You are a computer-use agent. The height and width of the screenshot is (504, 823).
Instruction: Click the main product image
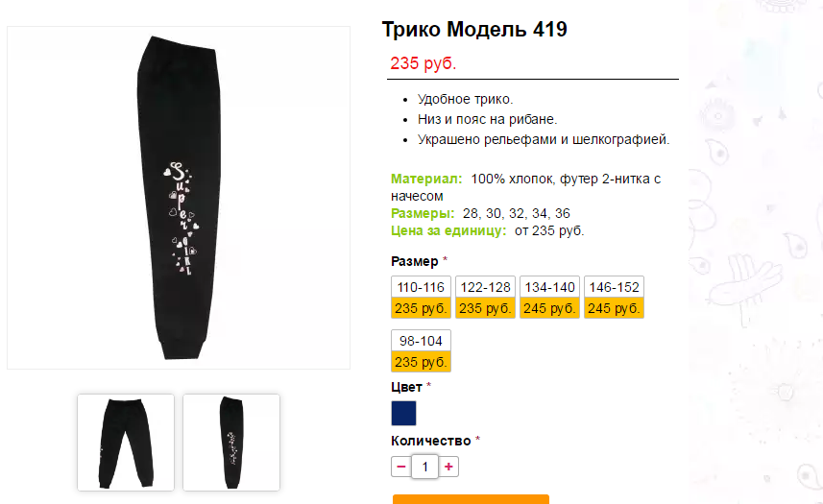tap(179, 198)
